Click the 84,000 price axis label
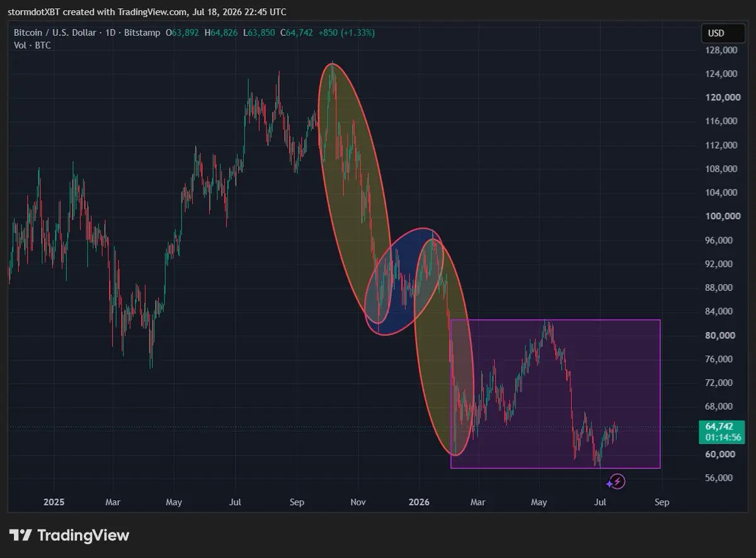 click(719, 311)
